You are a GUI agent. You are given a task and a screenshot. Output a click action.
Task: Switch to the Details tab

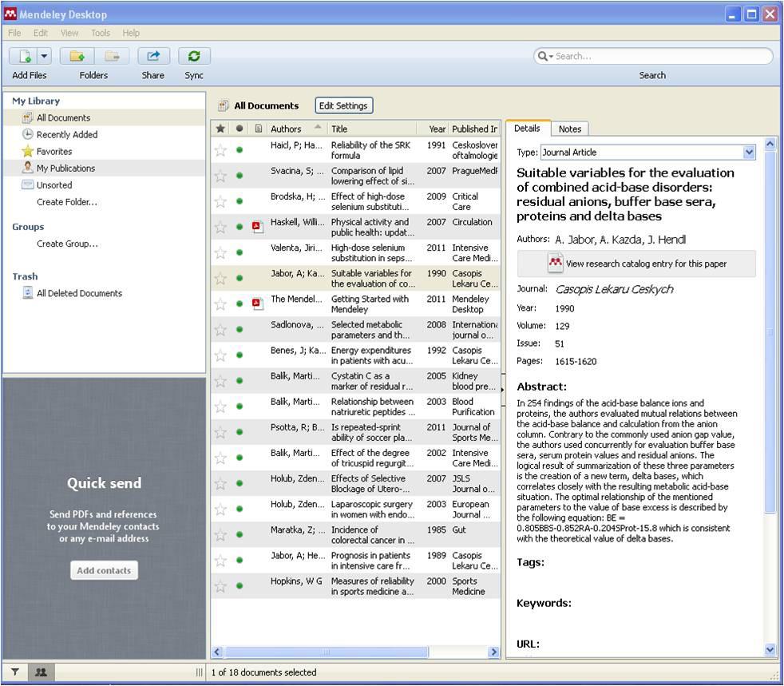(x=527, y=129)
